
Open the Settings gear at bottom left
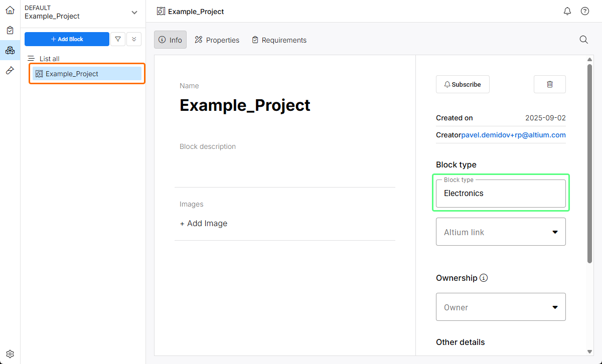click(10, 353)
